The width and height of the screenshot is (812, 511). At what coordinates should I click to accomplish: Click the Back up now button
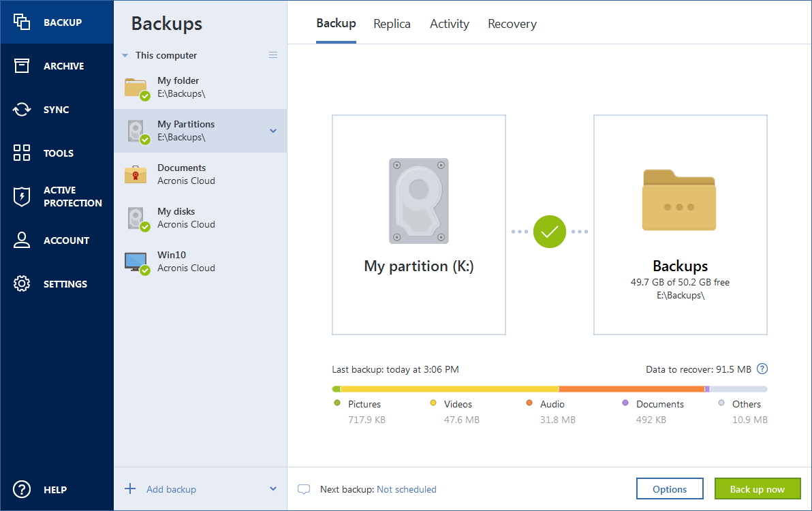tap(758, 489)
